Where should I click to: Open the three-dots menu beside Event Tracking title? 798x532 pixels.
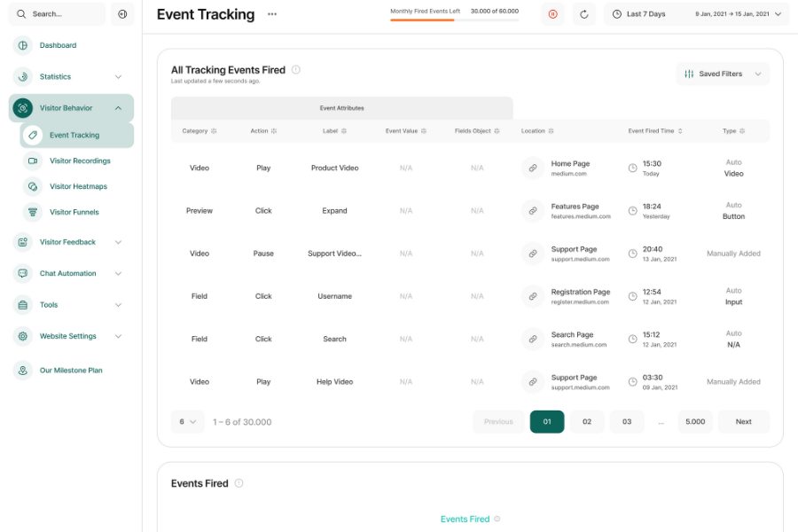coord(272,14)
